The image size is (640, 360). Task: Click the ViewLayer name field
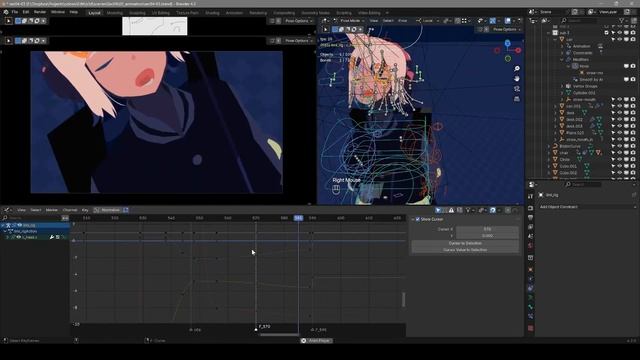[608, 12]
